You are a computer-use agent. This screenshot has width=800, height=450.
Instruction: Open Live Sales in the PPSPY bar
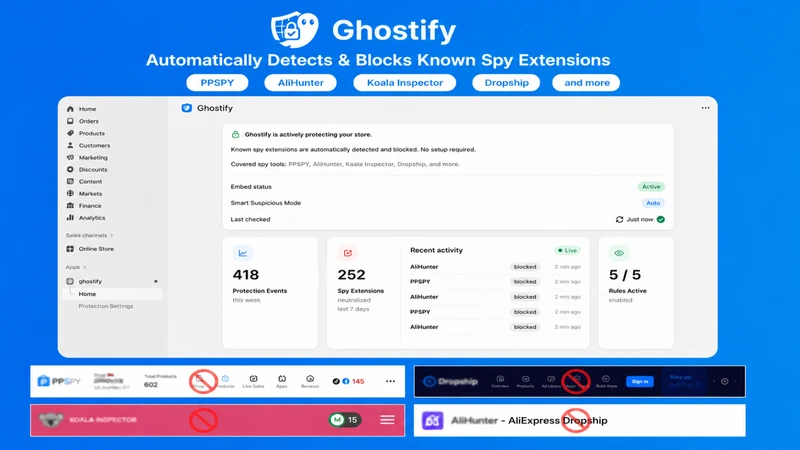(x=253, y=382)
